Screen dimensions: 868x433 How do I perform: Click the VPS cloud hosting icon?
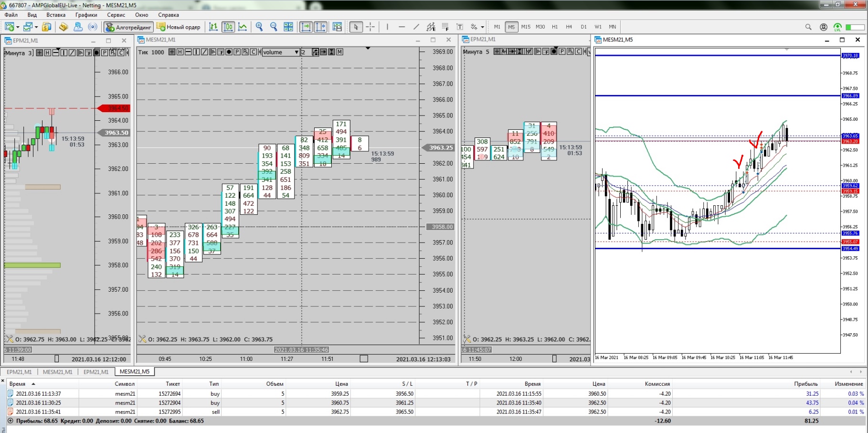click(x=78, y=27)
